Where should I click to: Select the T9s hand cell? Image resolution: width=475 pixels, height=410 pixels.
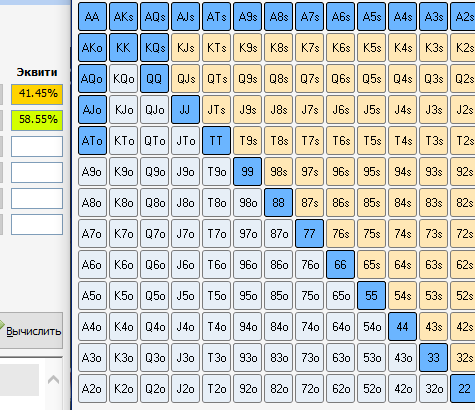[247, 140]
